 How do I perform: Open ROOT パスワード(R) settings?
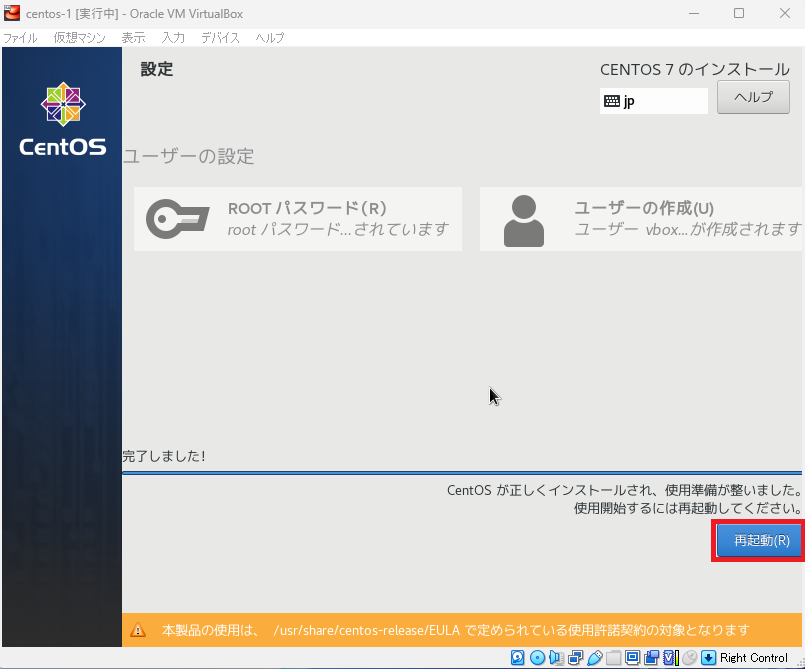point(298,219)
